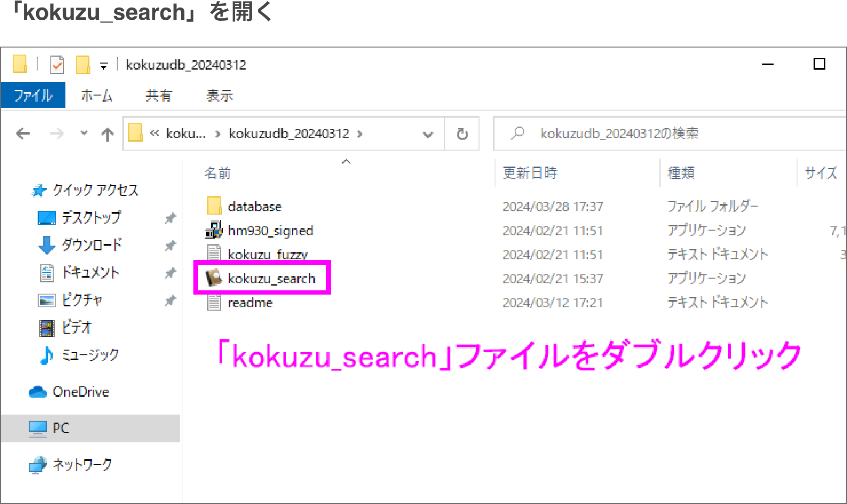The image size is (847, 504).
Task: Sort by the 更新日時 column header
Action: tap(530, 173)
